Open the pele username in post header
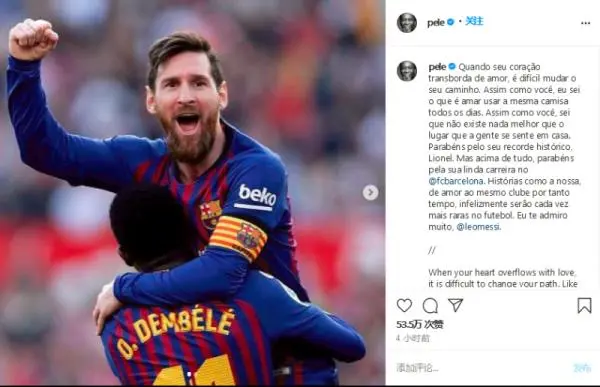 436,23
